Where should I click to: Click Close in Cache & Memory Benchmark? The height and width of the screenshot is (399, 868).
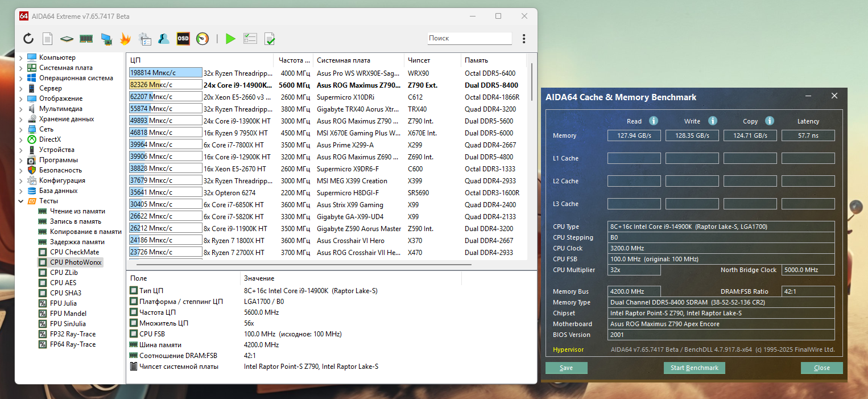coord(821,368)
